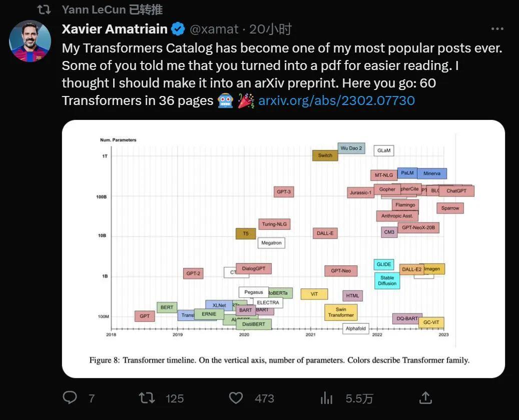This screenshot has height=420, width=519.
Task: Click the Yann LeCun 已转推 label
Action: [112, 9]
